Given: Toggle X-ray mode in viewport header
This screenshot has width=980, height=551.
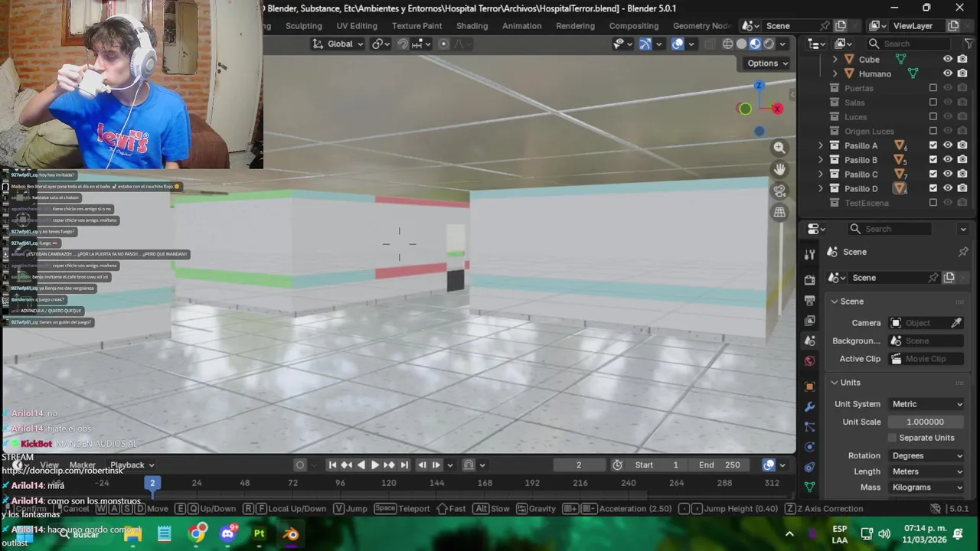Looking at the screenshot, I should tap(710, 44).
